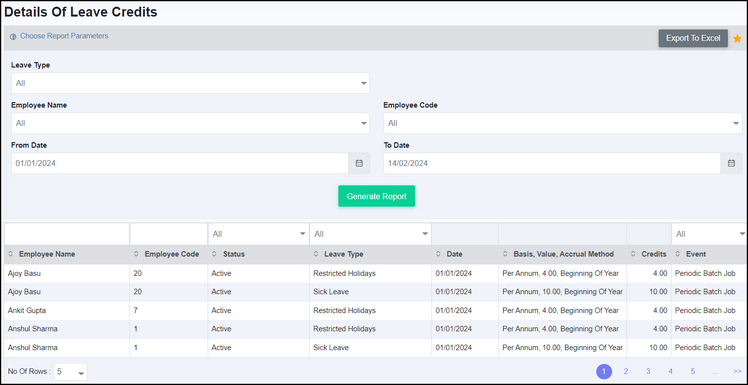The image size is (748, 385).
Task: Click the Employee Name column header
Action: click(47, 254)
